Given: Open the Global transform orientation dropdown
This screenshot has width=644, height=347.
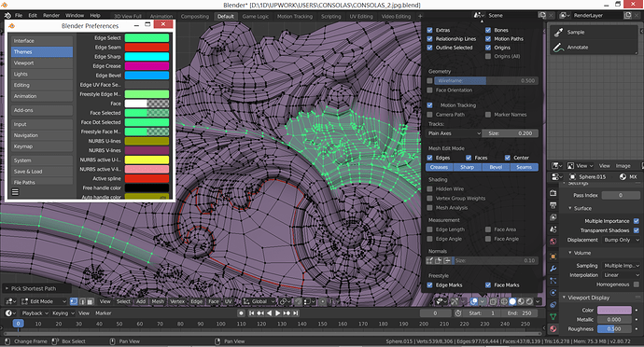Looking at the screenshot, I should coord(259,301).
